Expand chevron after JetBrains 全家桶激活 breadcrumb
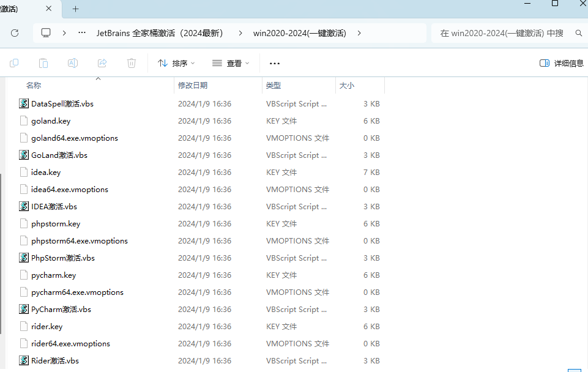 [x=240, y=33]
